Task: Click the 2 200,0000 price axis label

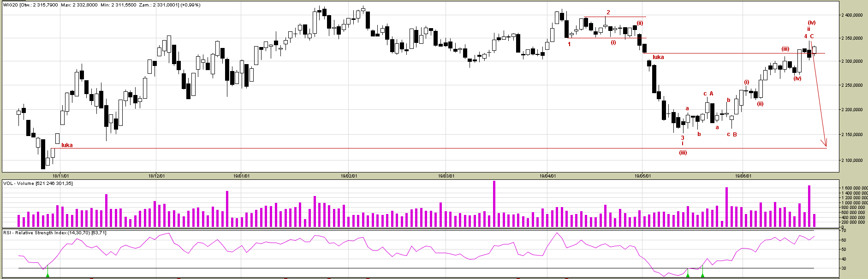Action: click(x=853, y=110)
